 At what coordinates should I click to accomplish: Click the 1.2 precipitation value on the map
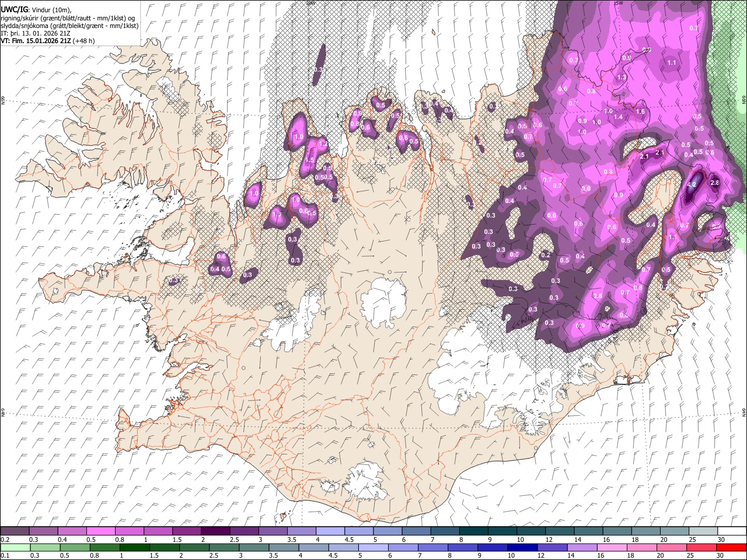pyautogui.click(x=323, y=143)
